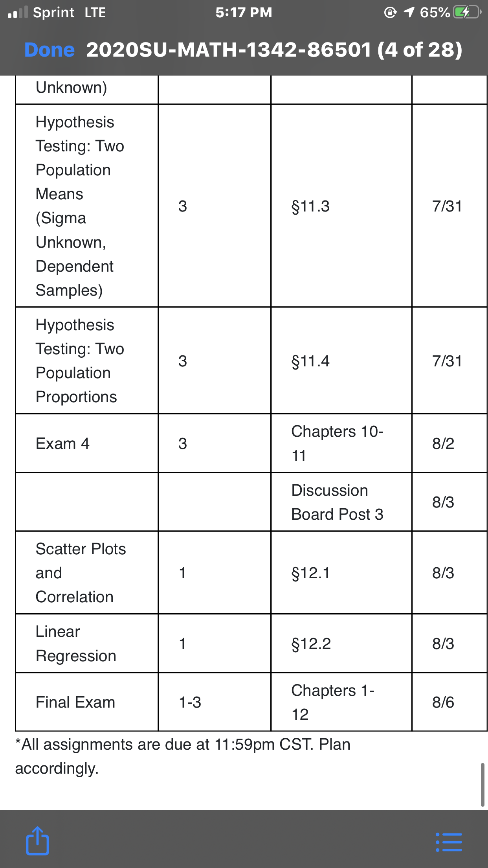Open the table of contents list icon

click(449, 842)
